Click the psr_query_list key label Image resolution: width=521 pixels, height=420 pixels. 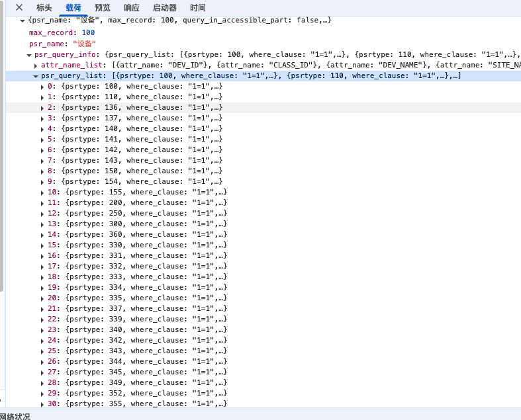71,75
